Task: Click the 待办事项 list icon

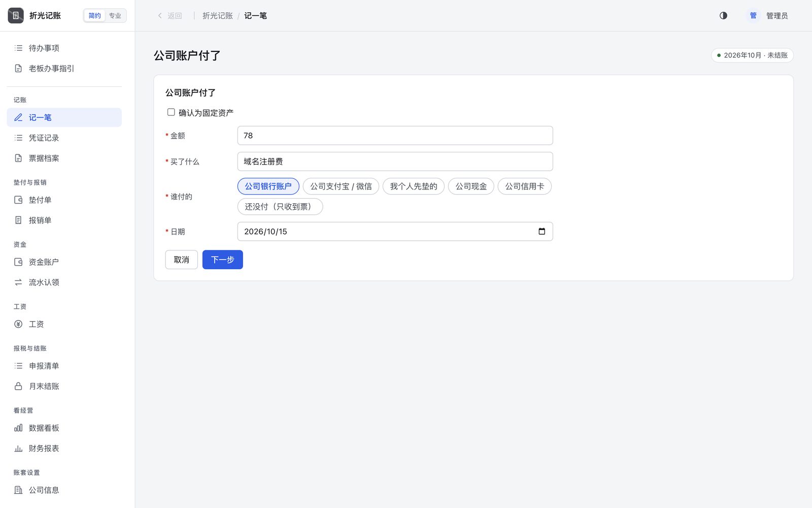Action: click(x=18, y=48)
